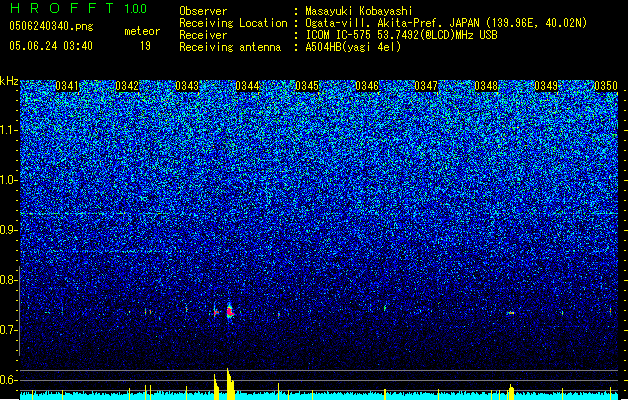Click the 0343 time marker
Viewport: 629px width, 400px height.
click(187, 86)
